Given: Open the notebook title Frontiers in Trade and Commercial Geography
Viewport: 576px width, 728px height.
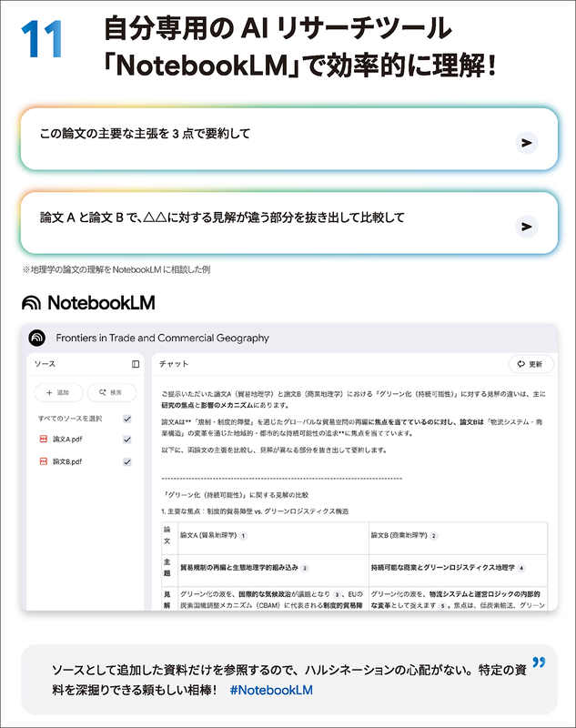Looking at the screenshot, I should (x=163, y=338).
